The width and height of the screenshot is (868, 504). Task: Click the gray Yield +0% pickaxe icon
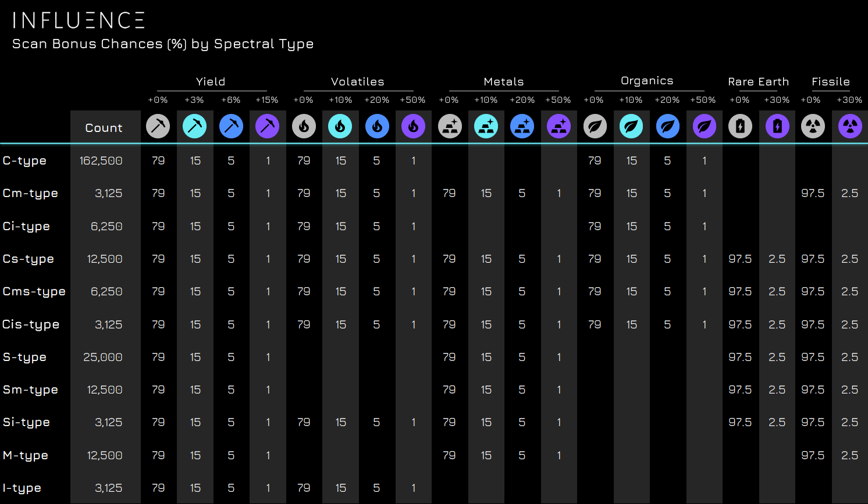coord(158,126)
